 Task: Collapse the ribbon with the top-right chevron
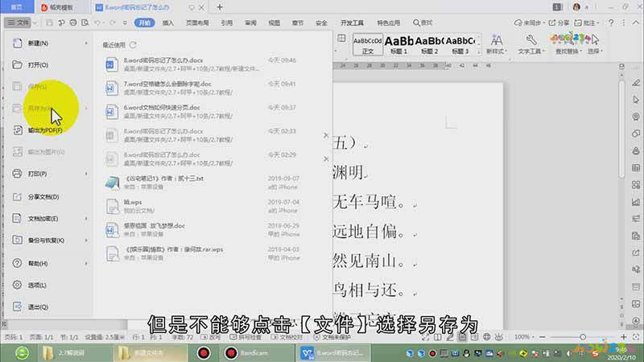tap(636, 23)
